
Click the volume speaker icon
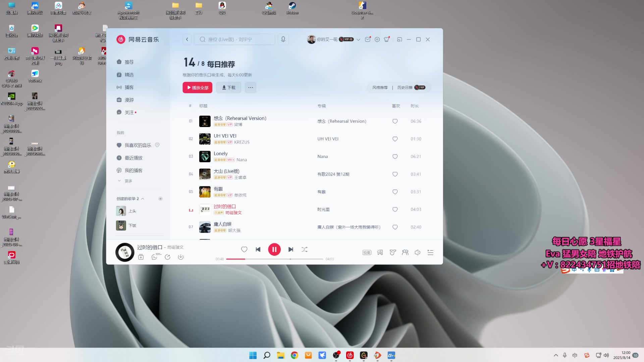click(418, 252)
